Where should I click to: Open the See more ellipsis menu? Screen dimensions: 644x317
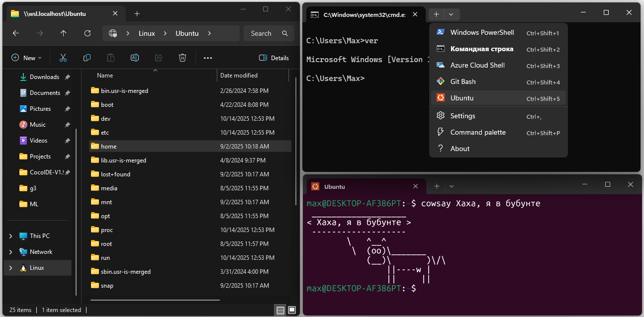pyautogui.click(x=208, y=58)
